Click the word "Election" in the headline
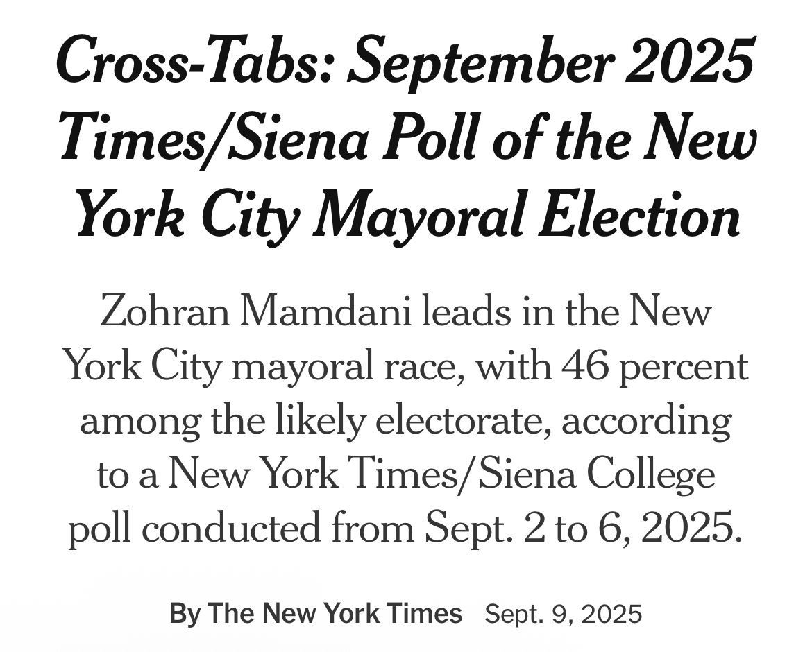This screenshot has height=652, width=812. 640,213
